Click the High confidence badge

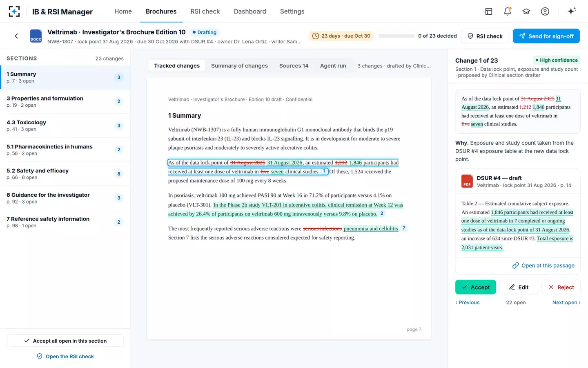click(557, 60)
